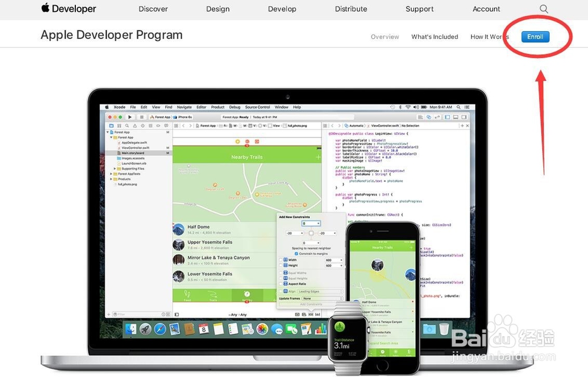588x377 pixels.
Task: Open the Distribute menu
Action: (351, 9)
